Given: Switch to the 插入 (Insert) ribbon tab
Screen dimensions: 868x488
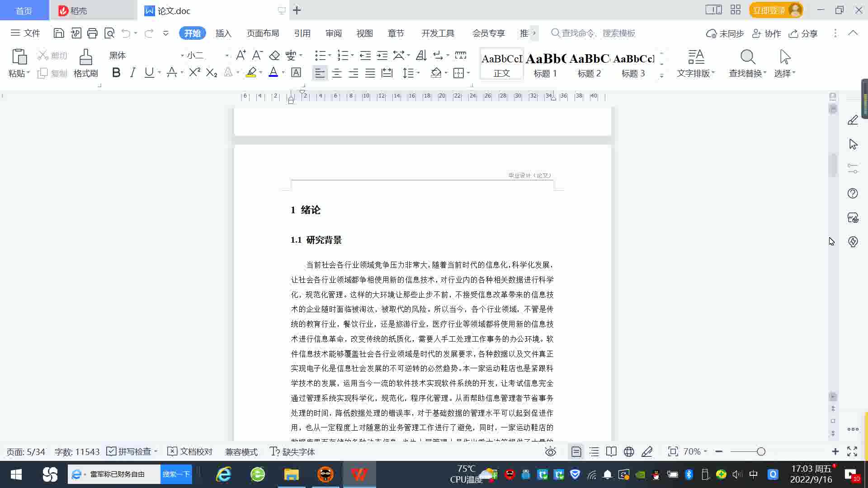Looking at the screenshot, I should coord(223,33).
